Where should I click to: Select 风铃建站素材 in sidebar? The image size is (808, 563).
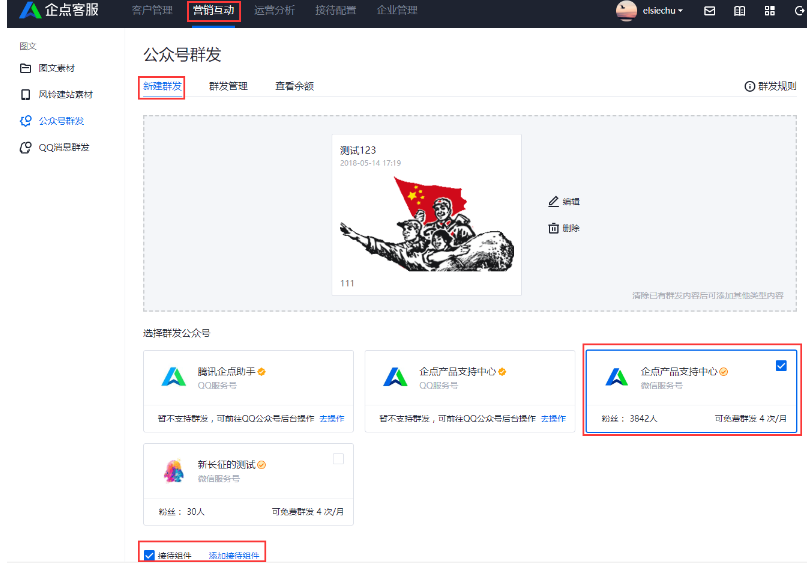(x=66, y=95)
